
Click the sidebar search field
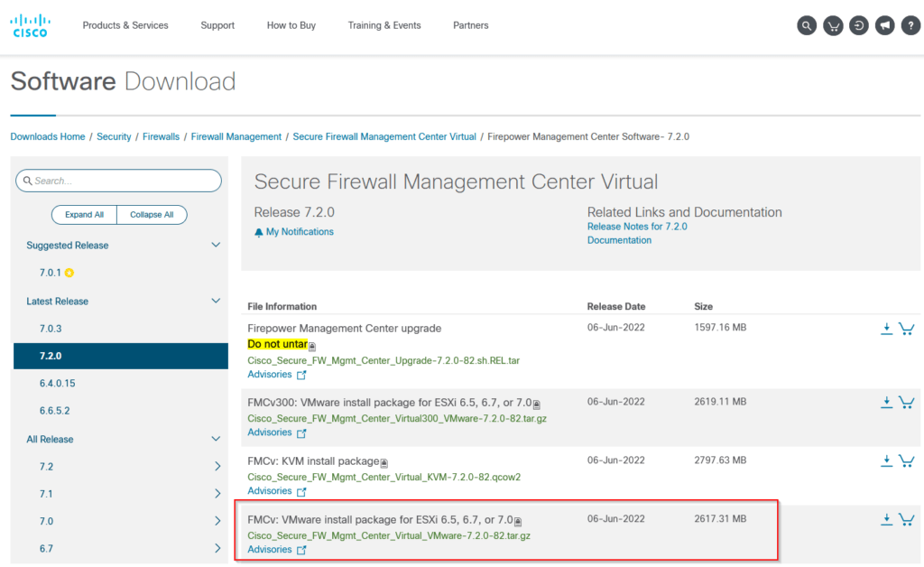click(118, 181)
